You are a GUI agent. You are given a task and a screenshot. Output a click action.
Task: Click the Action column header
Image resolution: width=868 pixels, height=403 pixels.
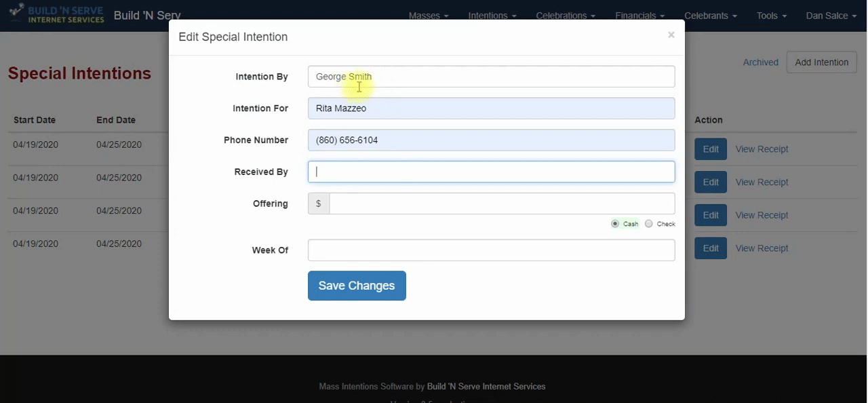click(708, 120)
